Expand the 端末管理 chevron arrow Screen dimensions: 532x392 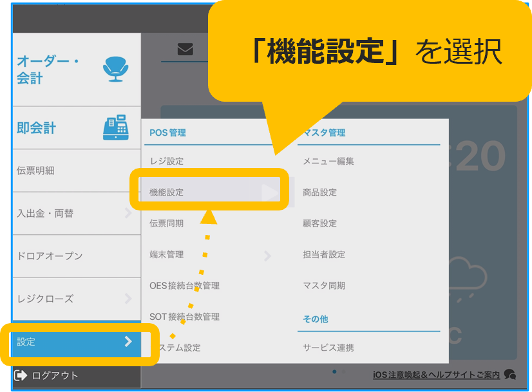pyautogui.click(x=267, y=256)
